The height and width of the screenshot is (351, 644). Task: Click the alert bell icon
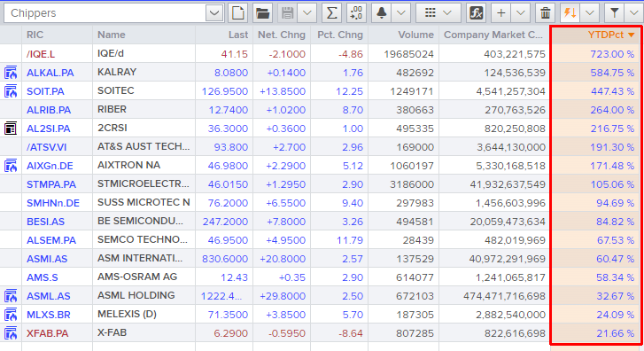click(382, 13)
